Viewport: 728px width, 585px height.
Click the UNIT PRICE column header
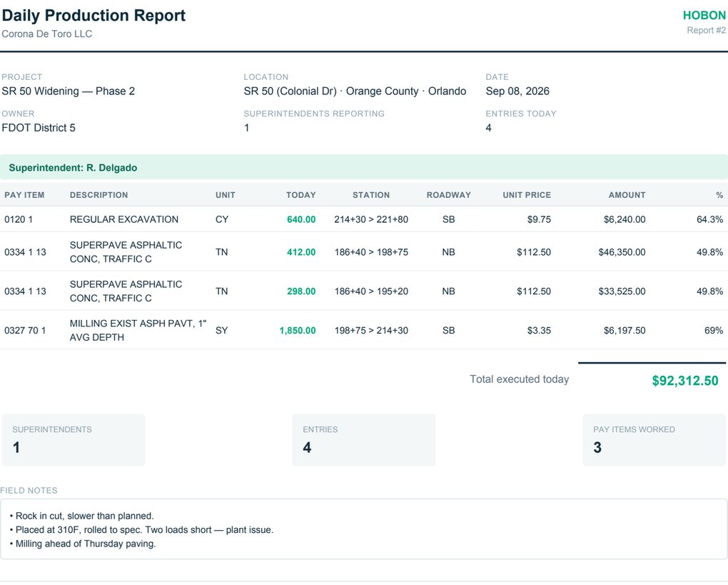[x=527, y=195]
